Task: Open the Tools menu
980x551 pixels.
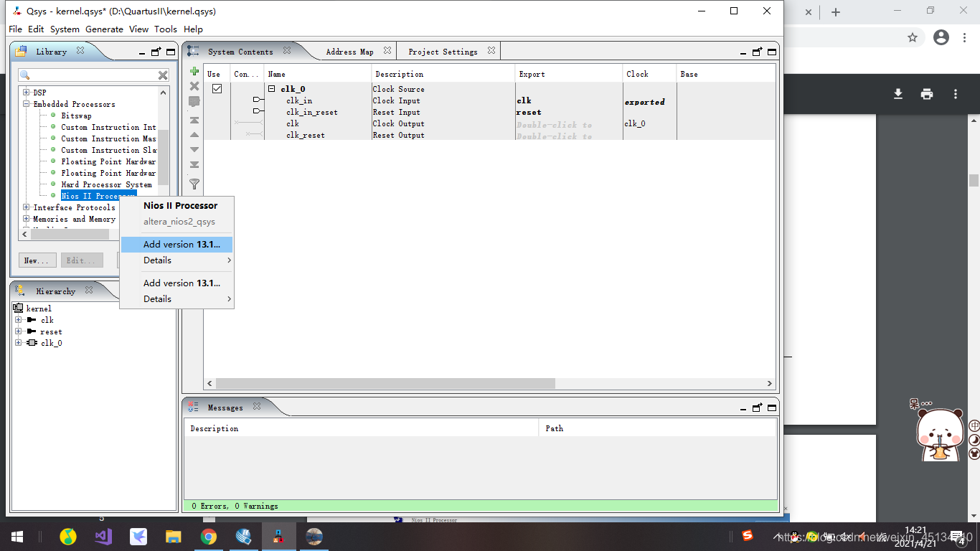Action: click(166, 29)
